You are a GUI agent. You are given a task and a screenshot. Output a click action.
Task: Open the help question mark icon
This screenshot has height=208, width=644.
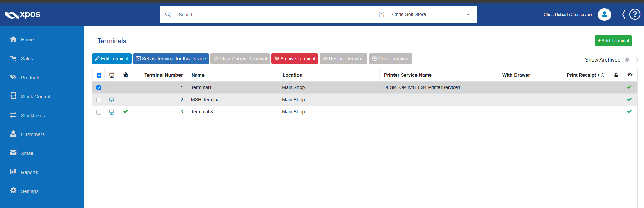[x=635, y=14]
